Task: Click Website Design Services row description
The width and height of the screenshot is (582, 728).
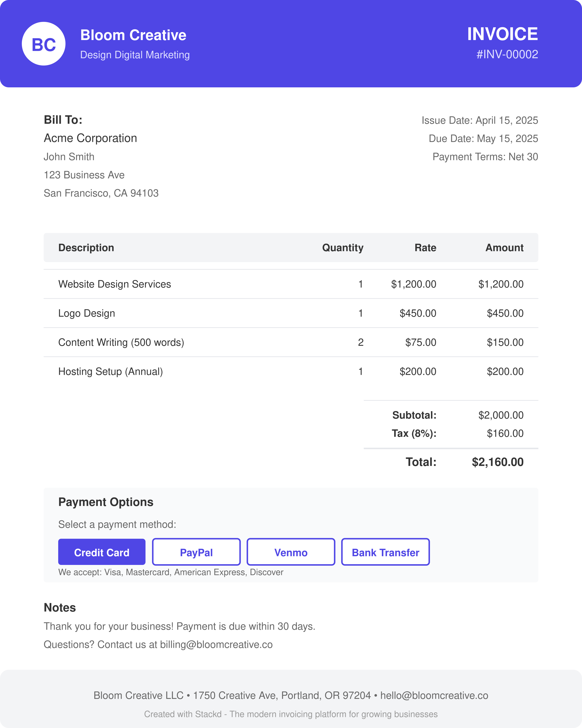Action: (x=115, y=284)
